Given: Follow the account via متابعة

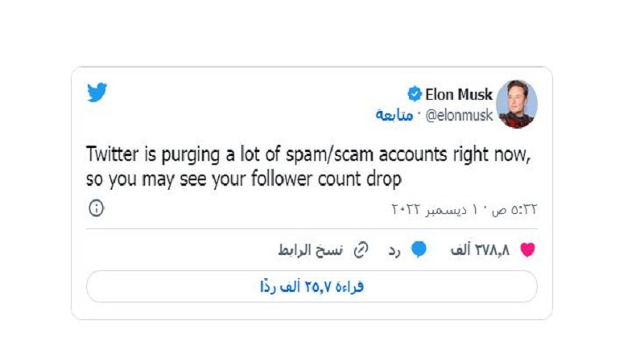Looking at the screenshot, I should point(394,115).
